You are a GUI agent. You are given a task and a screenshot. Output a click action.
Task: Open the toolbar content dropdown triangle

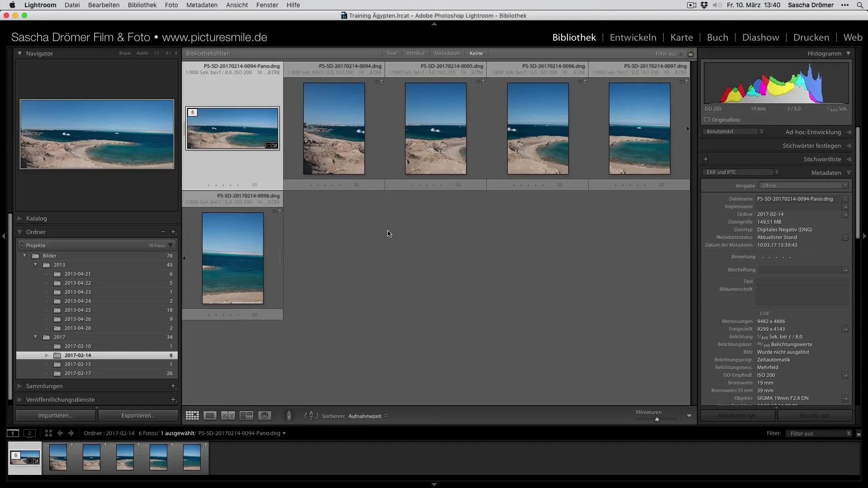coord(689,416)
